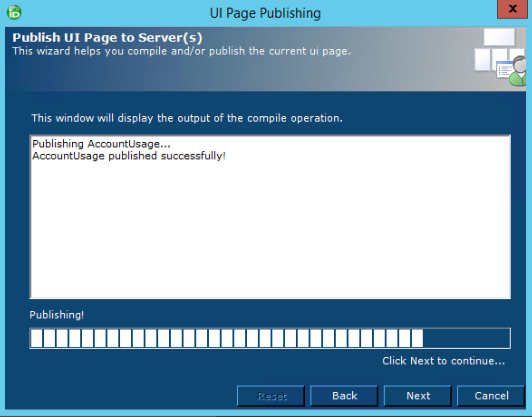Click the publishing progress bar

click(270, 338)
